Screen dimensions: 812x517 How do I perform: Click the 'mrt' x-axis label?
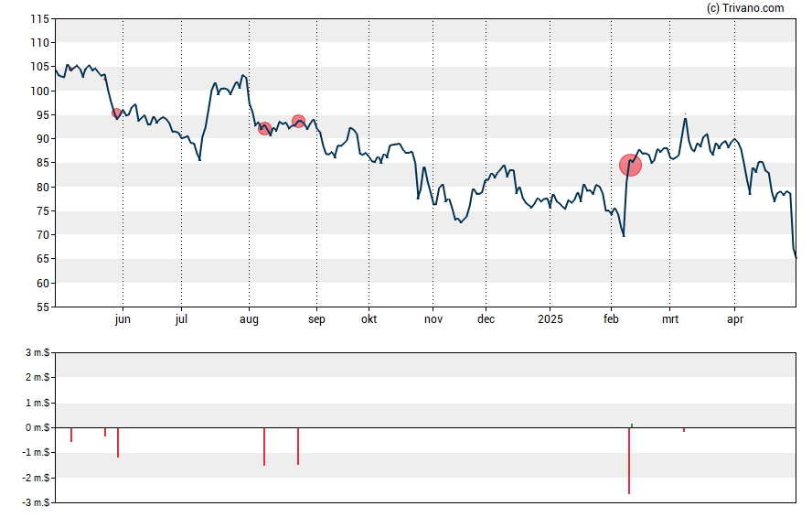670,319
